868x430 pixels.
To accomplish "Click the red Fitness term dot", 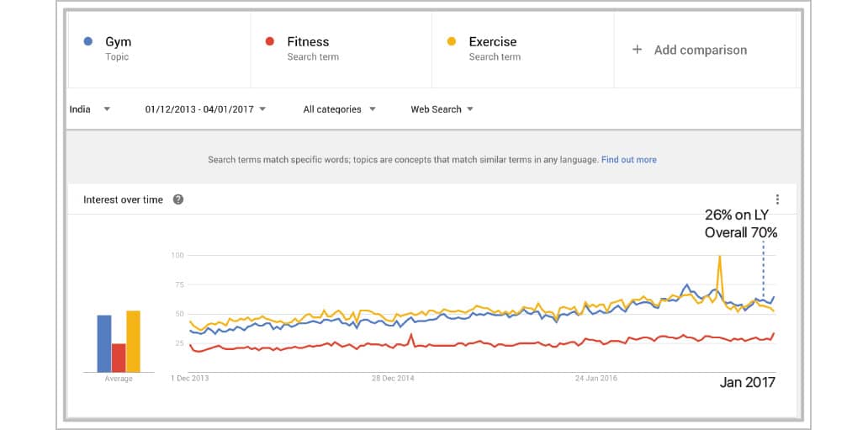I will tap(270, 41).
